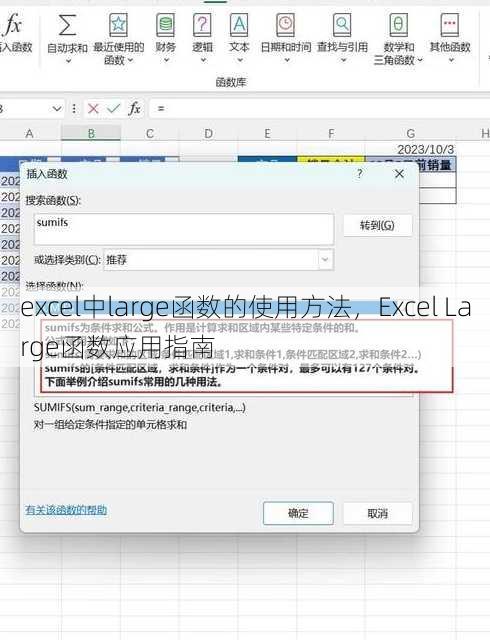
Task: Open the Text (文本) functions icon
Action: click(239, 25)
